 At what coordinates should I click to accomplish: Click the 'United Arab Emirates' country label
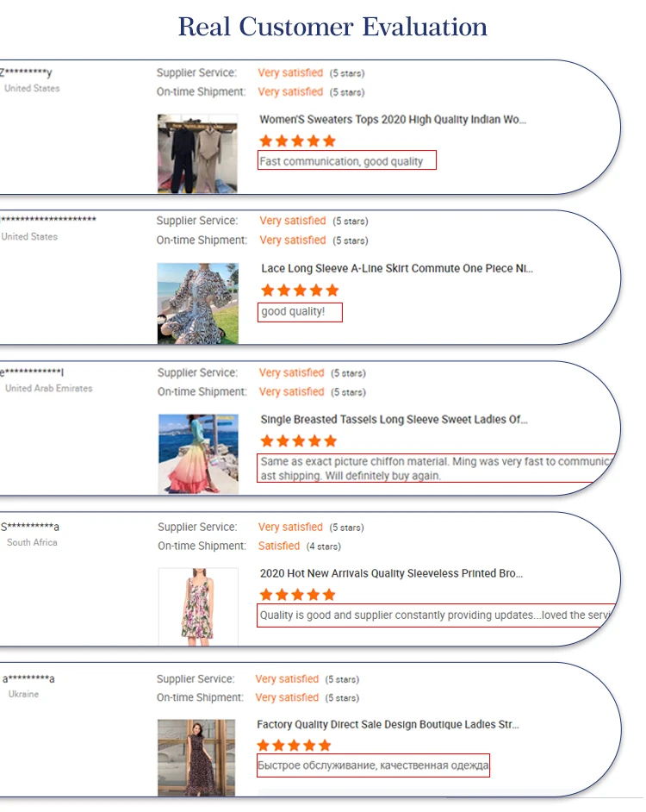click(48, 389)
